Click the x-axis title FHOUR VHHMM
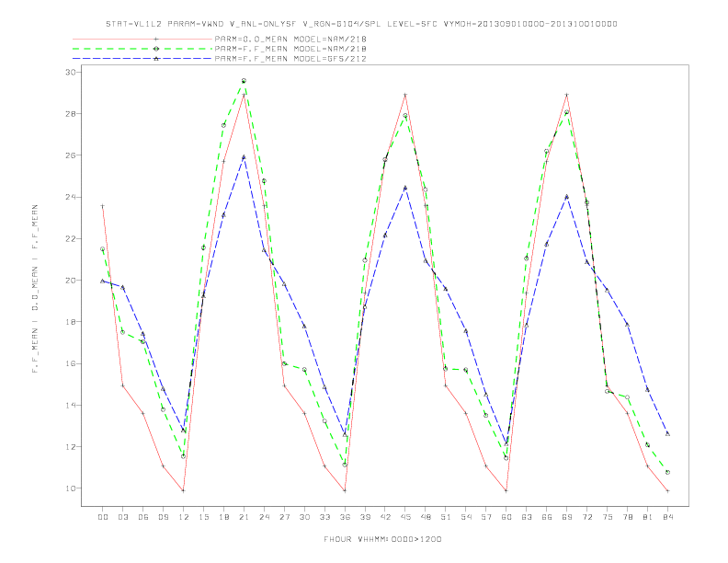Image resolution: width=728 pixels, height=563 pixels. [382, 539]
